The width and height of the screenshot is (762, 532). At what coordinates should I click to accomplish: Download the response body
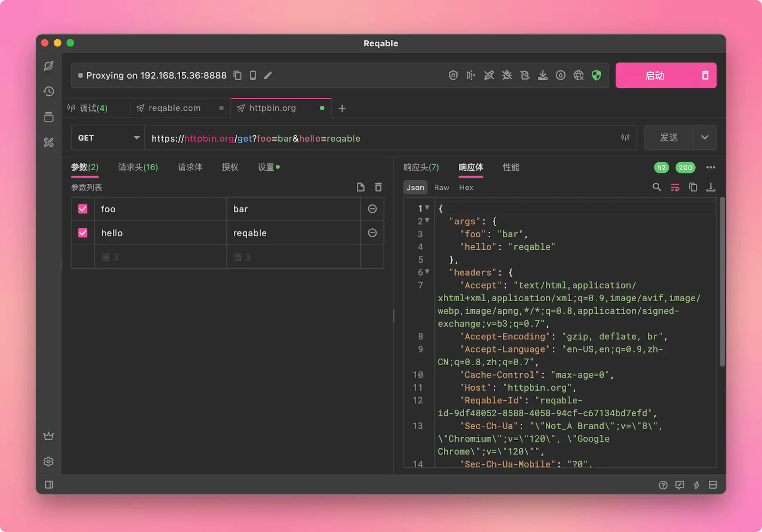[711, 187]
